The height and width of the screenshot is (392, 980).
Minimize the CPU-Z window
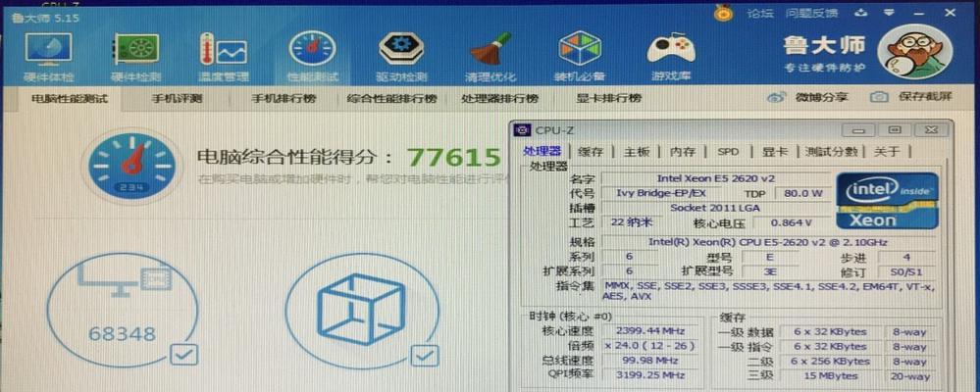858,130
